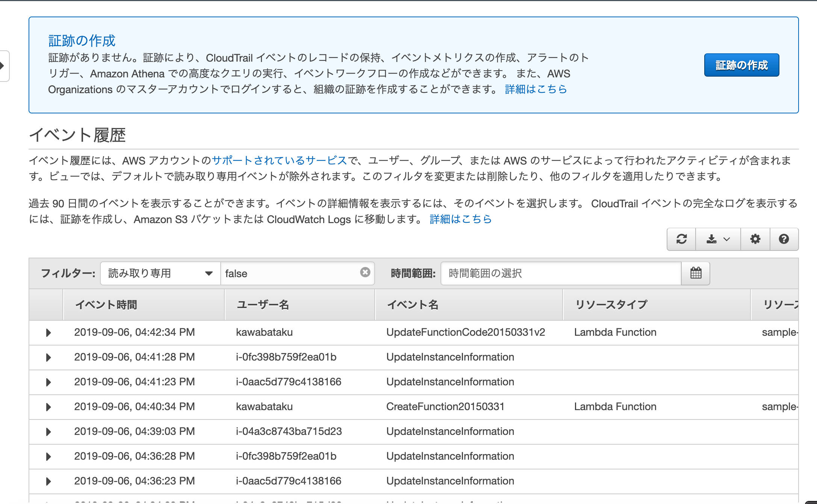Viewport: 817px width, 504px height.
Task: Expand the 04:40:34 PM event row
Action: coord(48,407)
